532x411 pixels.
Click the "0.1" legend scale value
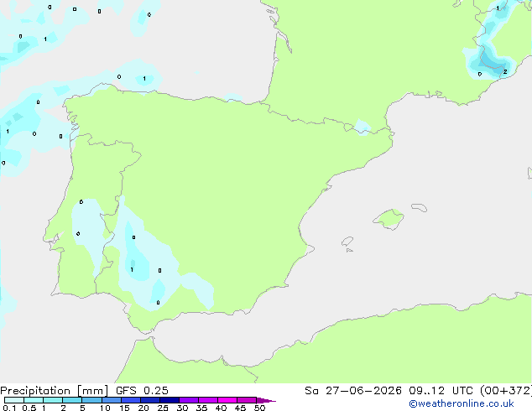9,408
